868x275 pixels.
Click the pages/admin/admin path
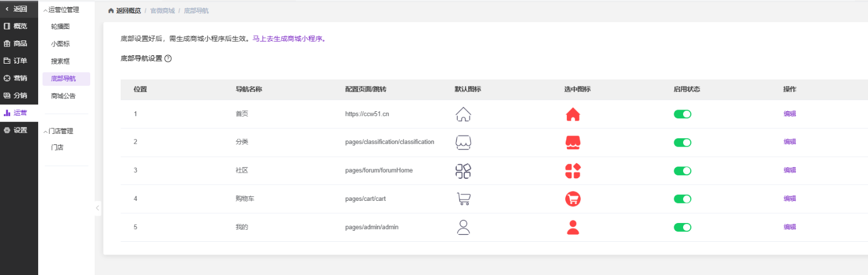(x=371, y=227)
